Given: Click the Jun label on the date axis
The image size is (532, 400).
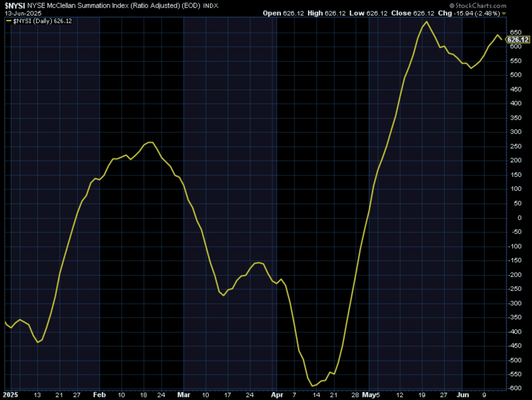Looking at the screenshot, I should tap(463, 395).
